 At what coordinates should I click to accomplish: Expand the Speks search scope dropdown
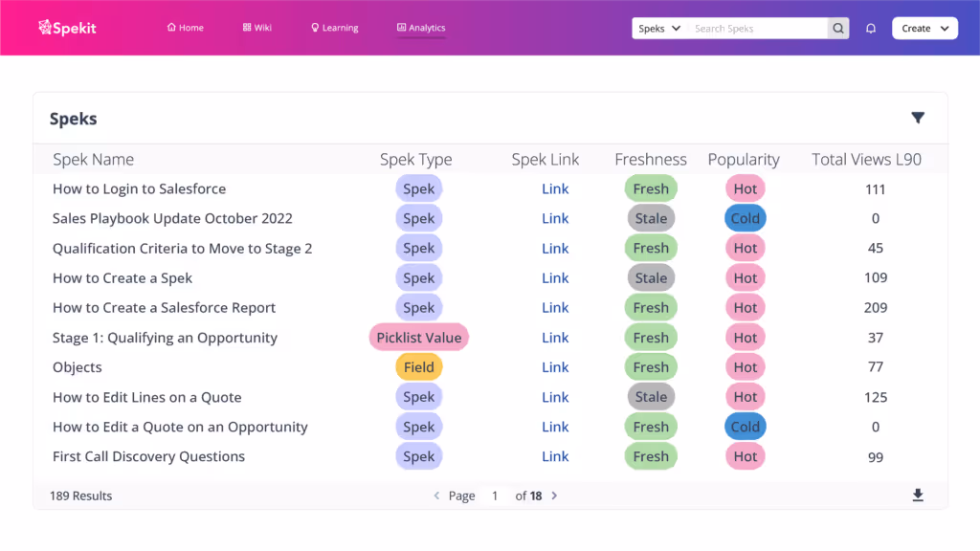click(659, 28)
